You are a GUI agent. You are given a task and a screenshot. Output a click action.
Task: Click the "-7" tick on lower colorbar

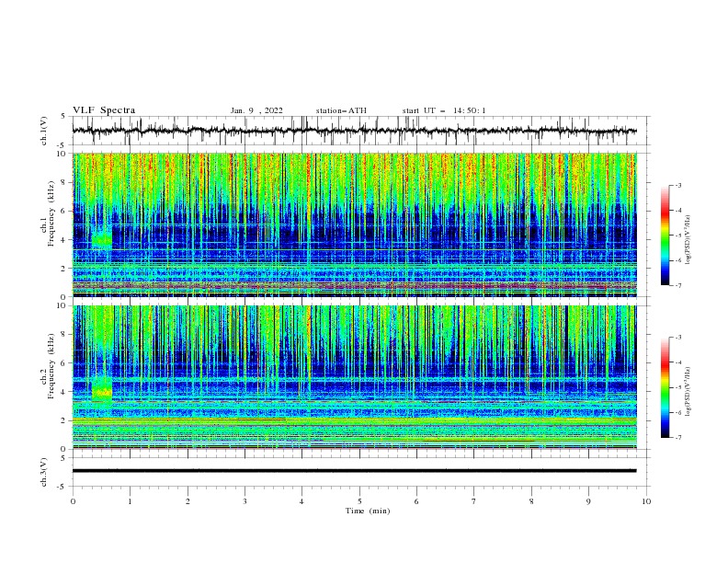[678, 437]
